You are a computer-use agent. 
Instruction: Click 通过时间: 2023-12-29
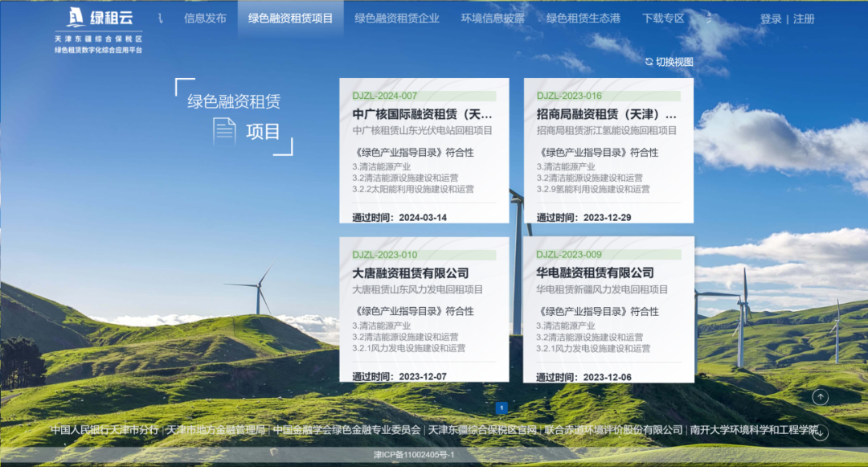(584, 218)
